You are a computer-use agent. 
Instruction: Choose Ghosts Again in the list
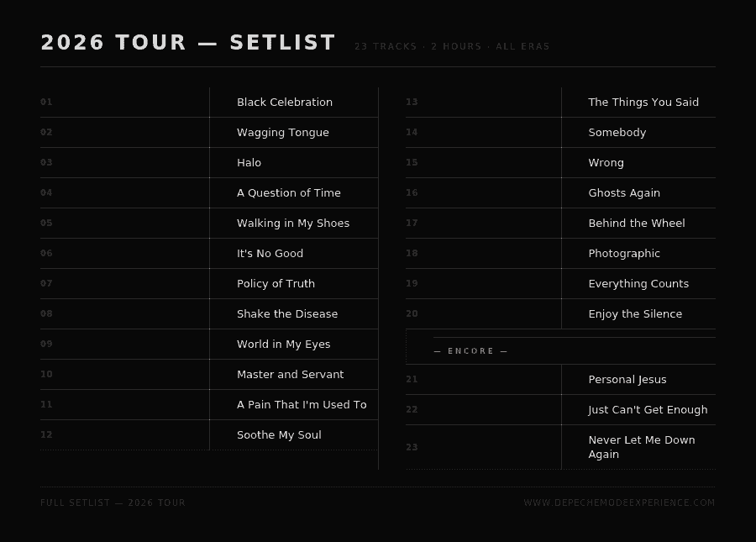(x=624, y=193)
